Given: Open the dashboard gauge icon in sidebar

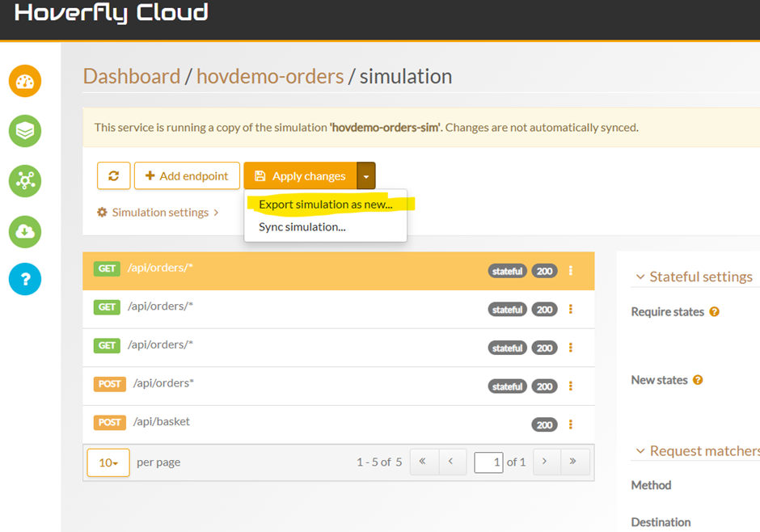Looking at the screenshot, I should coord(25,82).
